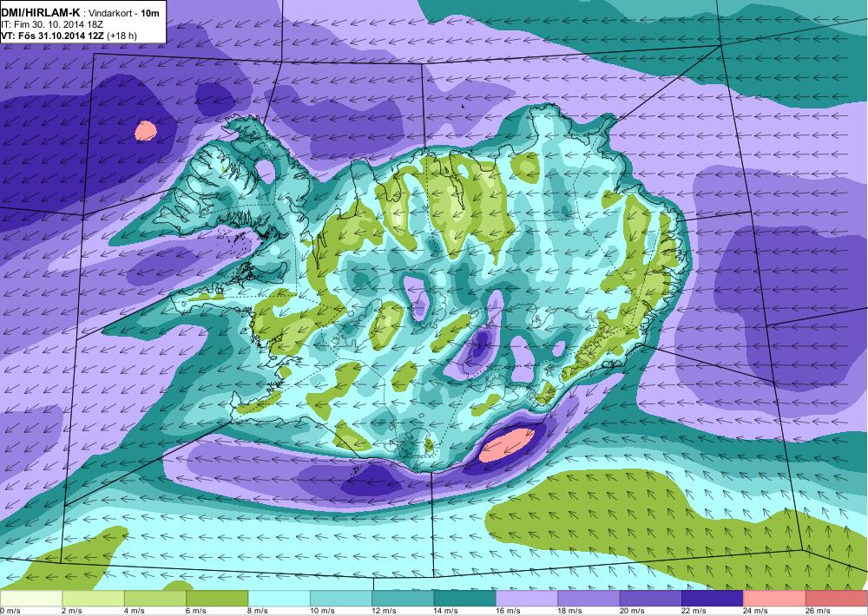The height and width of the screenshot is (616, 868).
Task: Click the pink wind maximum northwest of Westfjords
Action: [x=146, y=131]
